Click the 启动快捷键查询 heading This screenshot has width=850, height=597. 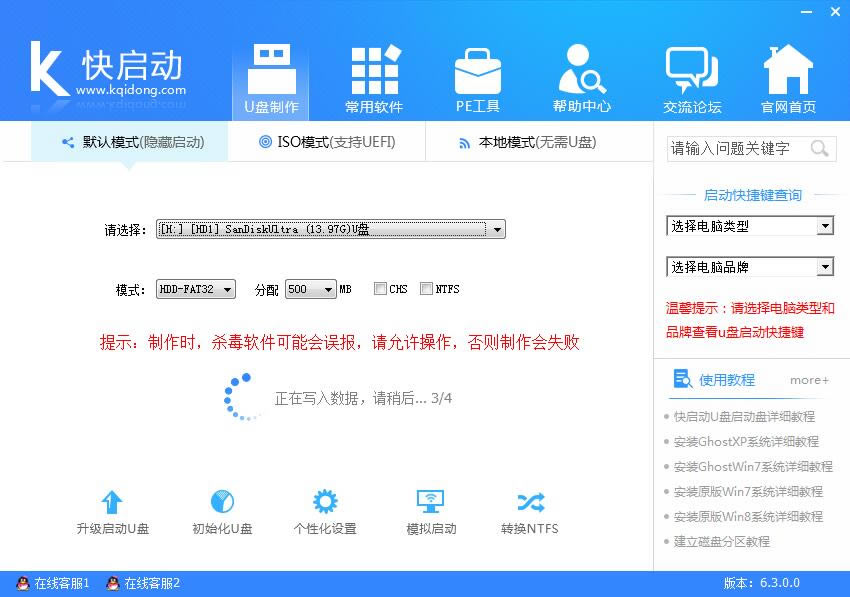point(752,195)
